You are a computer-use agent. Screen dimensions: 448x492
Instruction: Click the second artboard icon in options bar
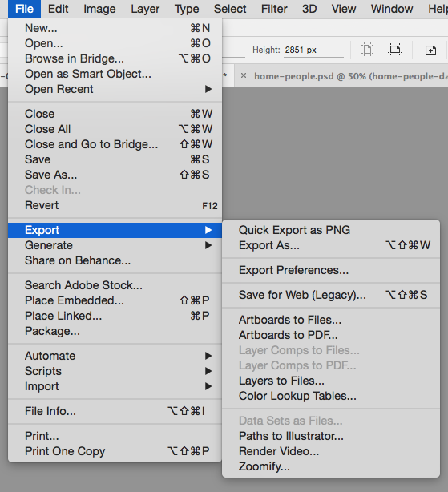tap(395, 50)
